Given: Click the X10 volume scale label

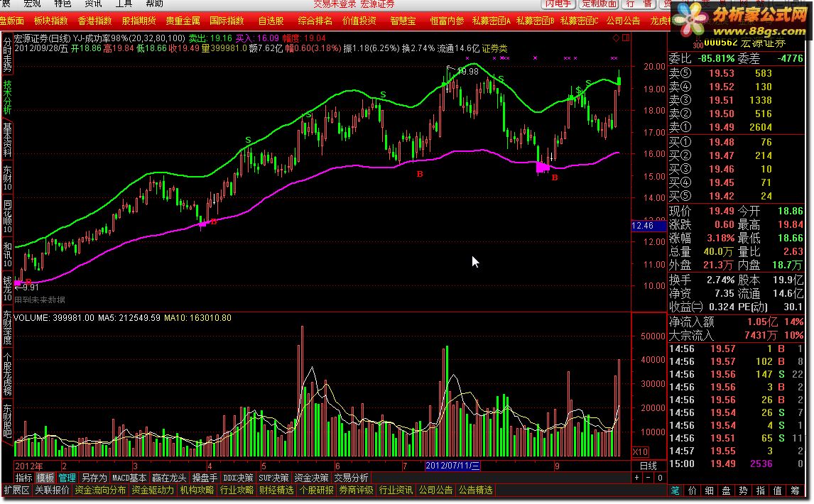Looking at the screenshot, I should 640,452.
